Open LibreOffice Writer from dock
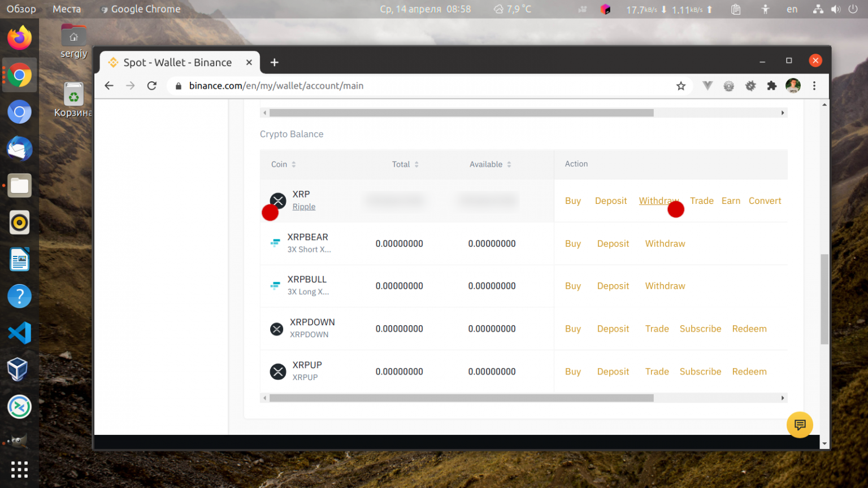868x488 pixels. (20, 259)
